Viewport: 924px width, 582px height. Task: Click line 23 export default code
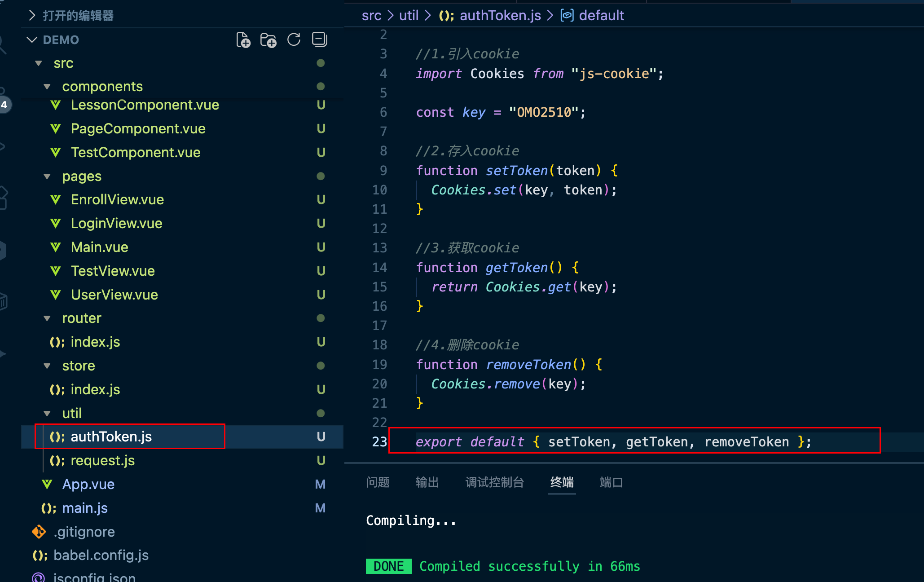click(613, 442)
